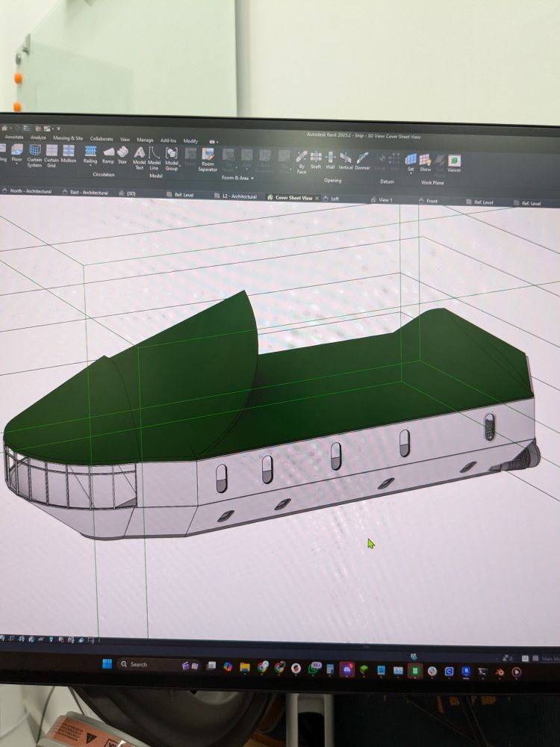Image resolution: width=560 pixels, height=747 pixels.
Task: Open File Explorer from the taskbar
Action: (245, 666)
